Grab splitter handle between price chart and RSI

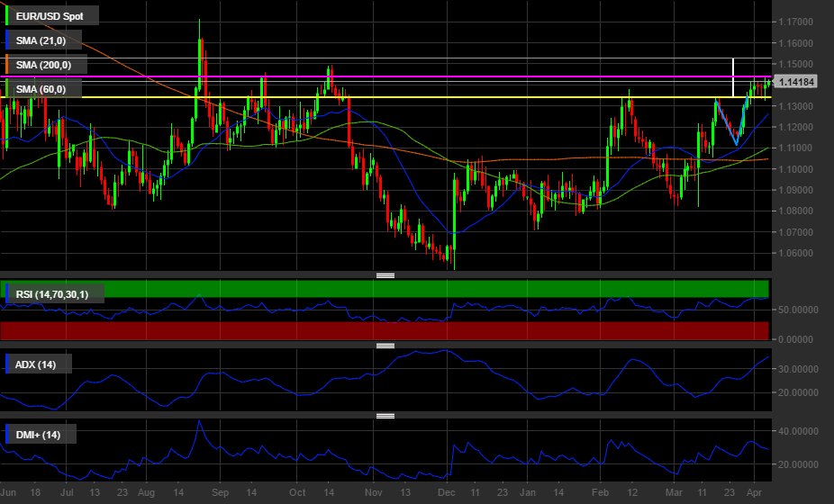[385, 275]
